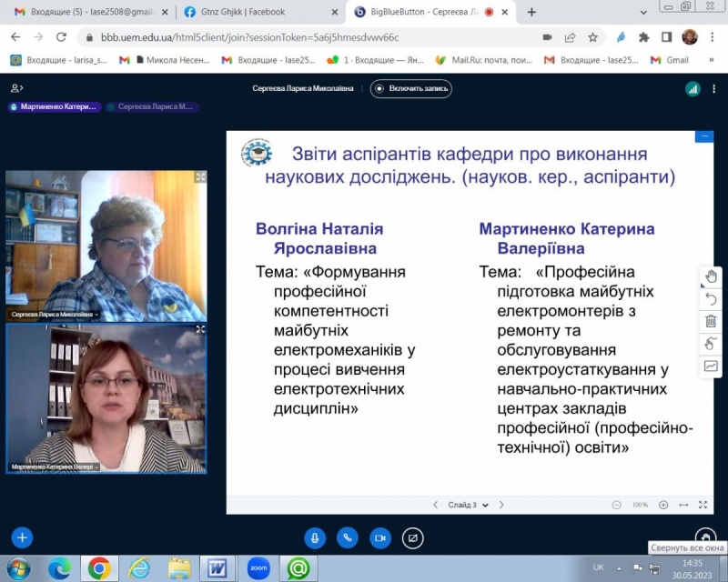The image size is (728, 582).
Task: Zoom out the presentation slide
Action: pyautogui.click(x=617, y=505)
